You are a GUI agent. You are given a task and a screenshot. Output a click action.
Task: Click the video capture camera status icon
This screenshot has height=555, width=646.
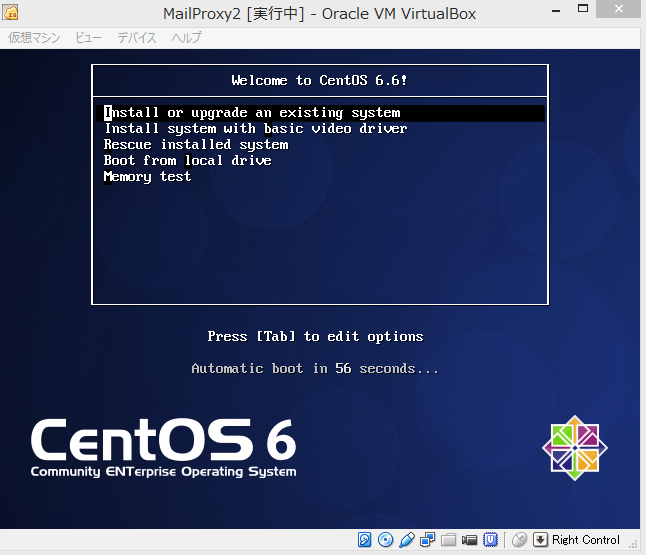point(469,539)
